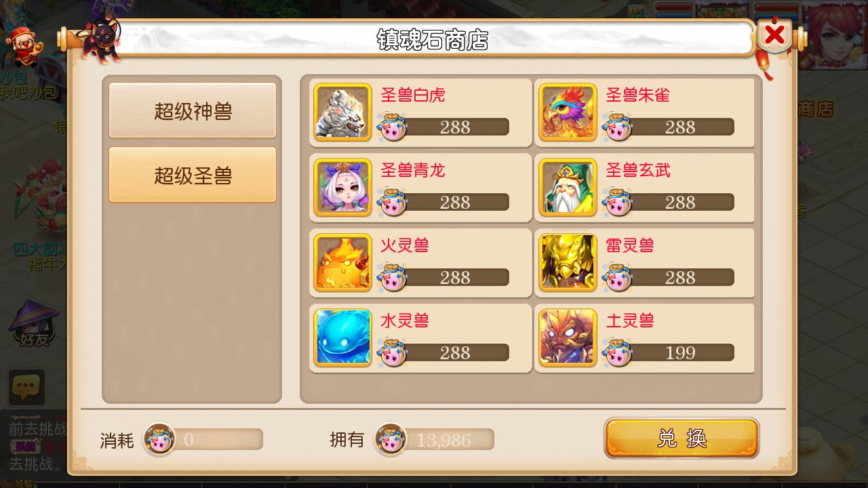868x488 pixels.
Task: Select the 圣兽朱雀 phoenix icon
Action: (x=568, y=113)
